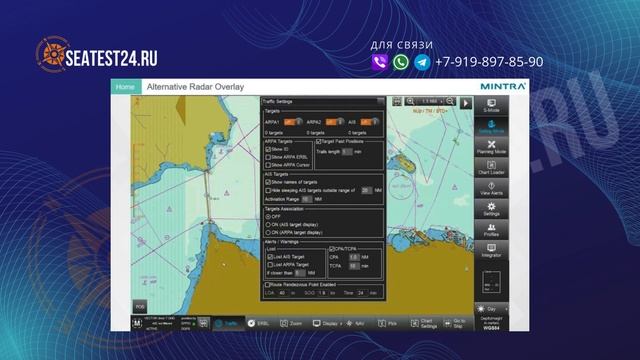Enable Hide sleeping AIS targets checkbox
The height and width of the screenshot is (360, 640).
268,190
